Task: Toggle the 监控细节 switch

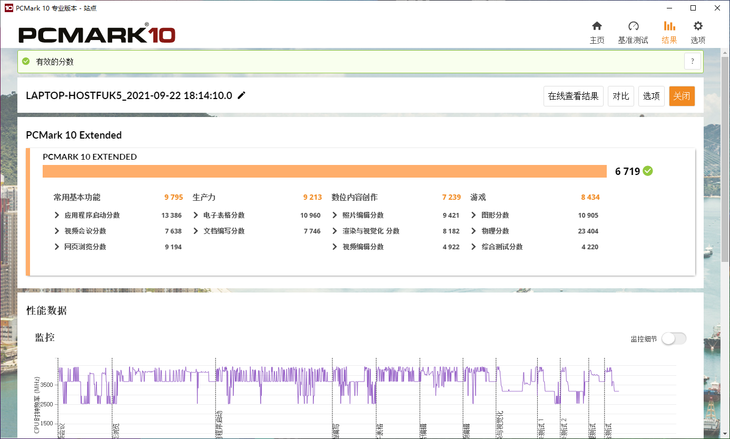Action: coord(674,339)
